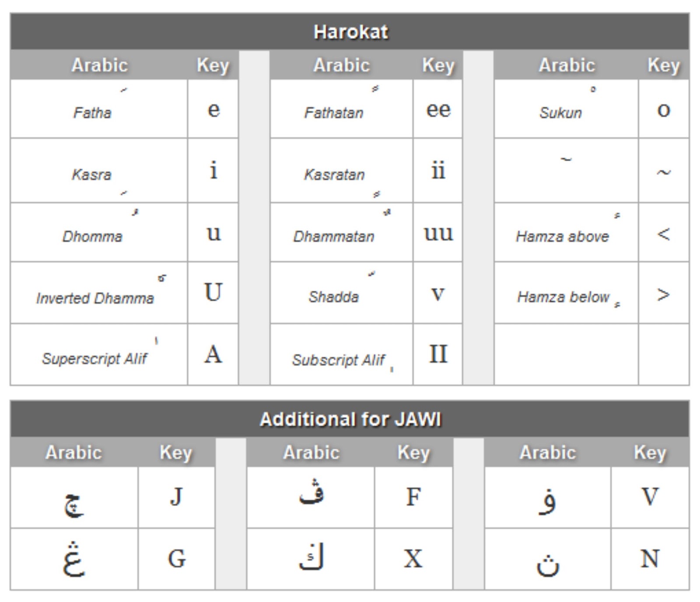Select the Dhammatan 'uu' key cell
Screen dimensions: 700x602
[438, 232]
